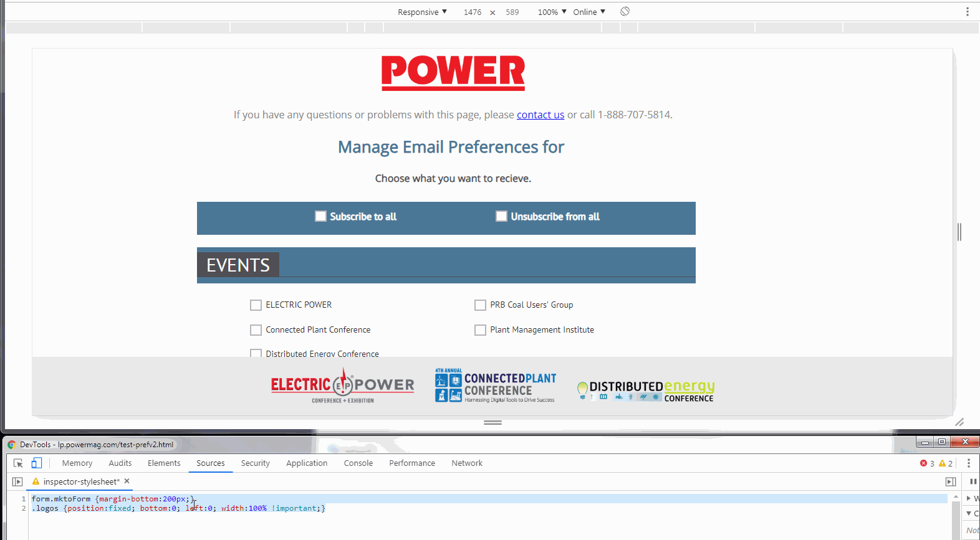Viewport: 980px width, 540px height.
Task: Show the navigator pane in Sources panel
Action: pos(17,481)
